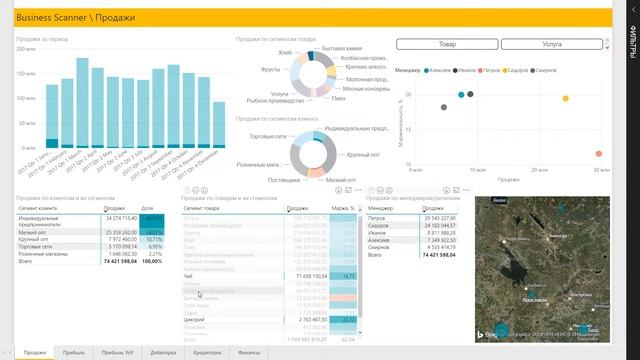Select Сидоров yellow dot in scatter chart
Viewport: 640px width, 360px height.
coord(565,98)
